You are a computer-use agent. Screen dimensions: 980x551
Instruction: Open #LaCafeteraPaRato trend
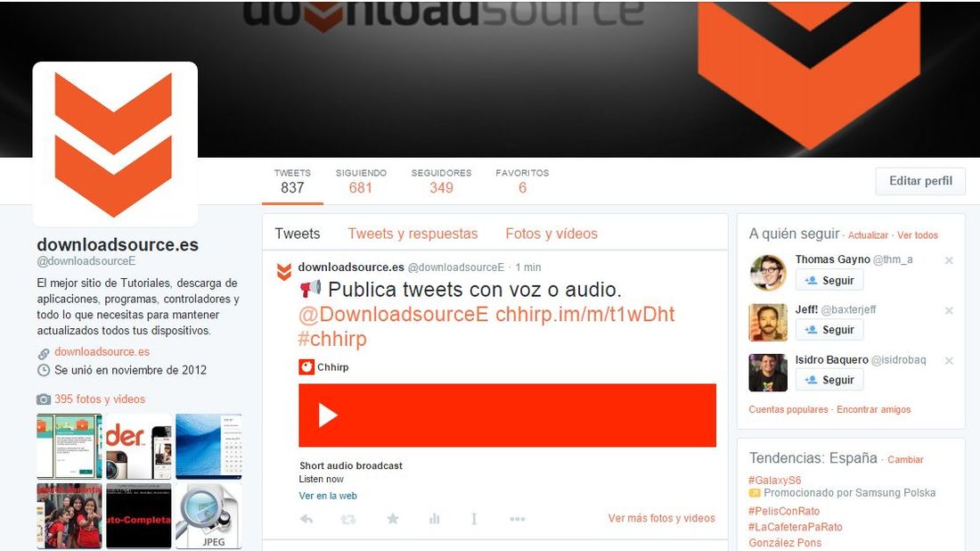click(x=796, y=527)
